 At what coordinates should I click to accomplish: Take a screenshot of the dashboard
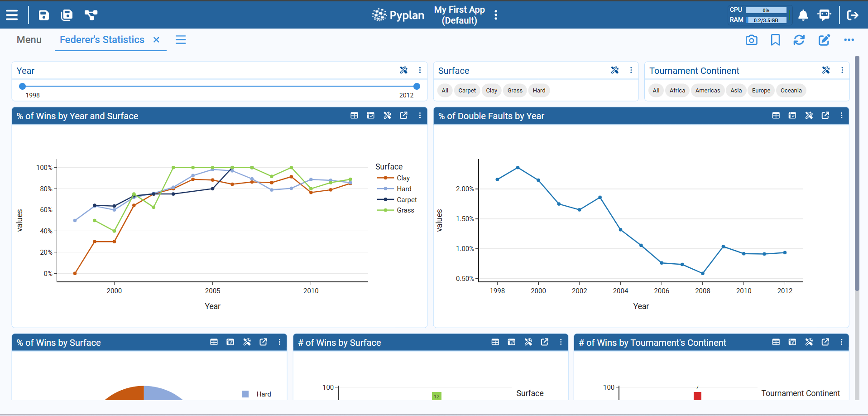(751, 40)
